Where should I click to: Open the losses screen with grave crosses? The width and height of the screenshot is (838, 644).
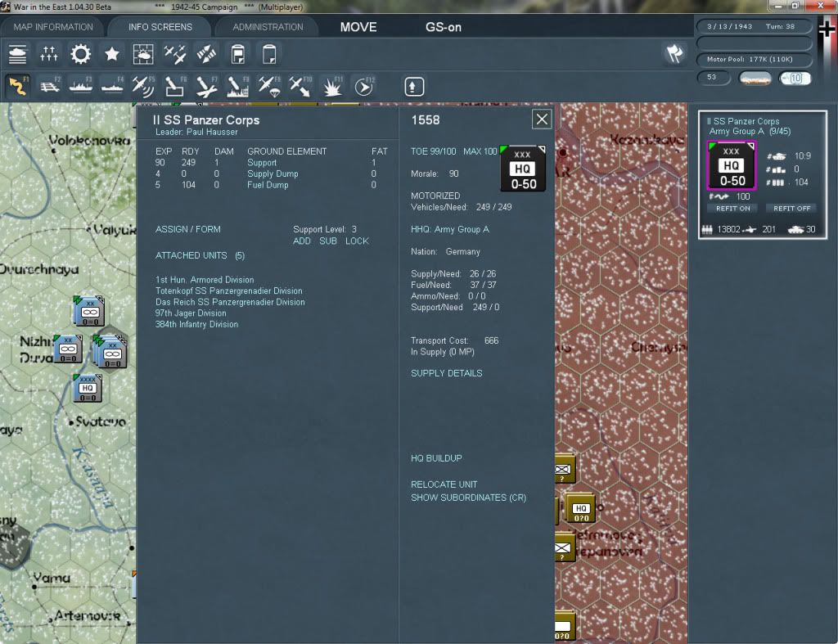pyautogui.click(x=48, y=54)
